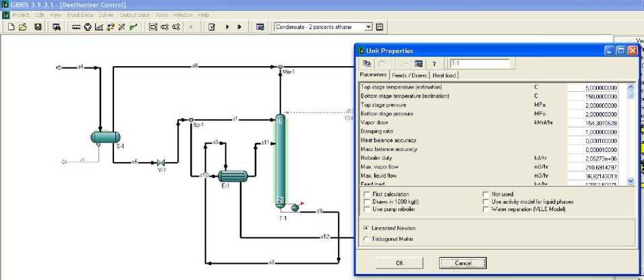
Task: Click the greyed plus toolbar icon
Action: point(191,27)
